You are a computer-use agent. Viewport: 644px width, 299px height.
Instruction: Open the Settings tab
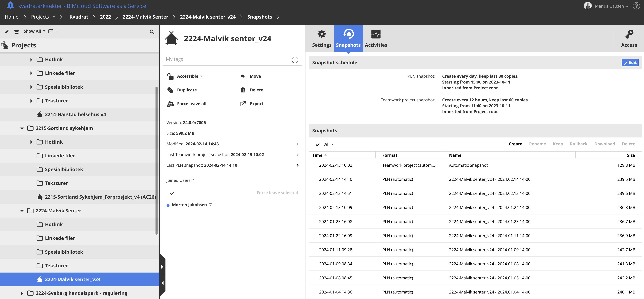pyautogui.click(x=321, y=38)
